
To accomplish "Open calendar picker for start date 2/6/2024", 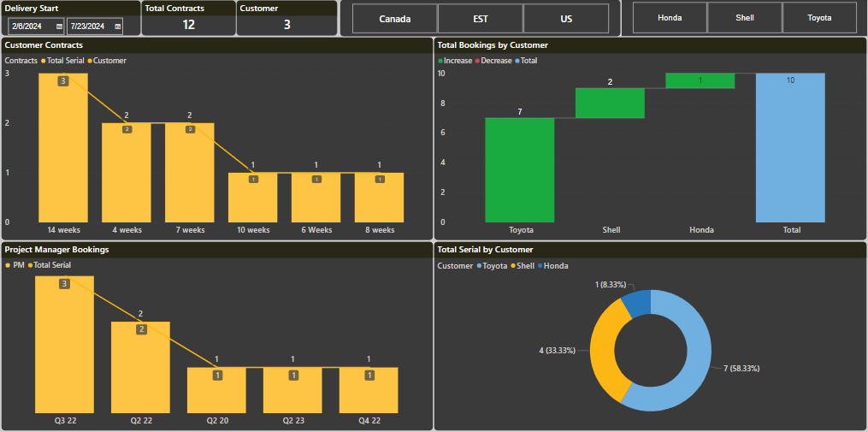I will click(x=59, y=26).
